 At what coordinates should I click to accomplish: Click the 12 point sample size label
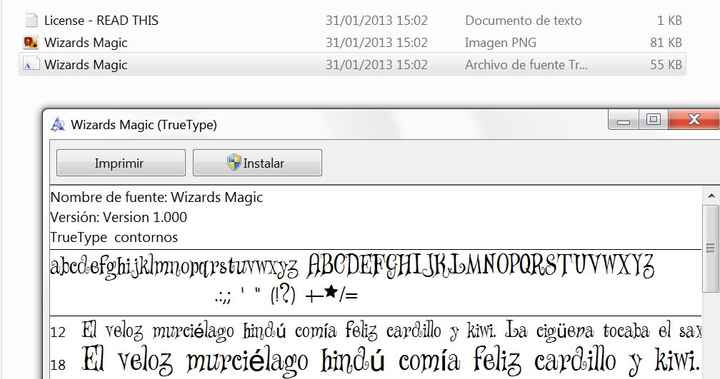[58, 332]
